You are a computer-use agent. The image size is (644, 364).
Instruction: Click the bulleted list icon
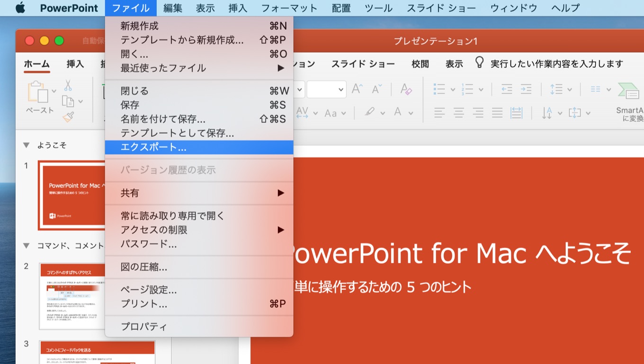(x=439, y=89)
